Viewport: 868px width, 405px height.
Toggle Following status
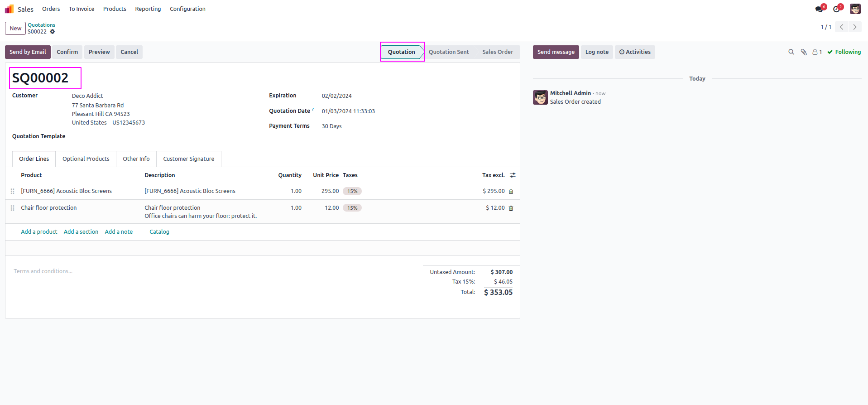(x=844, y=52)
